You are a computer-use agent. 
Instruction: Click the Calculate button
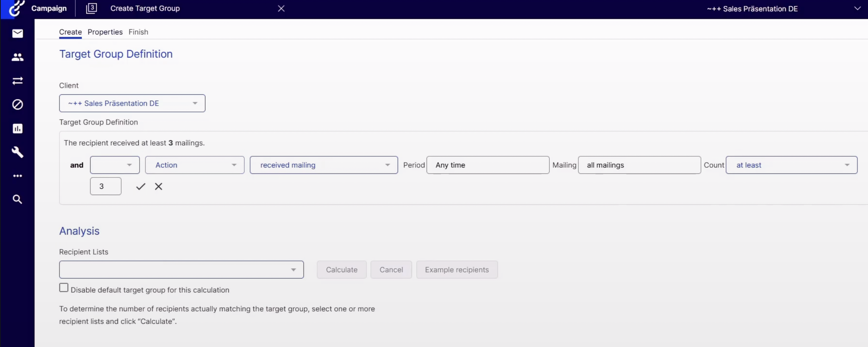point(341,269)
